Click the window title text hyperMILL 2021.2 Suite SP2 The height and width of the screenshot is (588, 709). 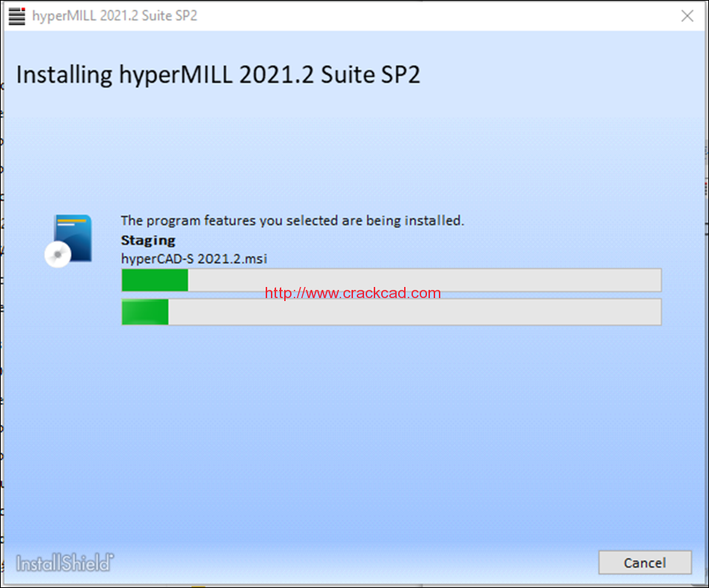click(115, 16)
